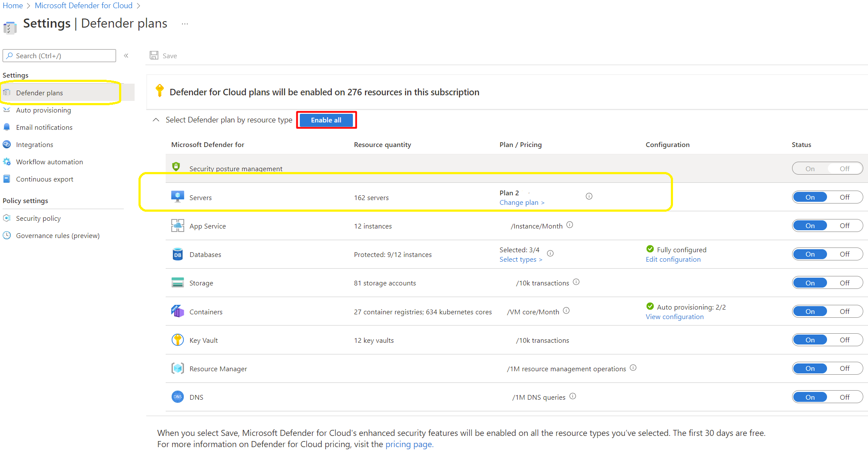Viewport: 868px width, 451px height.
Task: Click the Databases DB icon
Action: point(178,254)
